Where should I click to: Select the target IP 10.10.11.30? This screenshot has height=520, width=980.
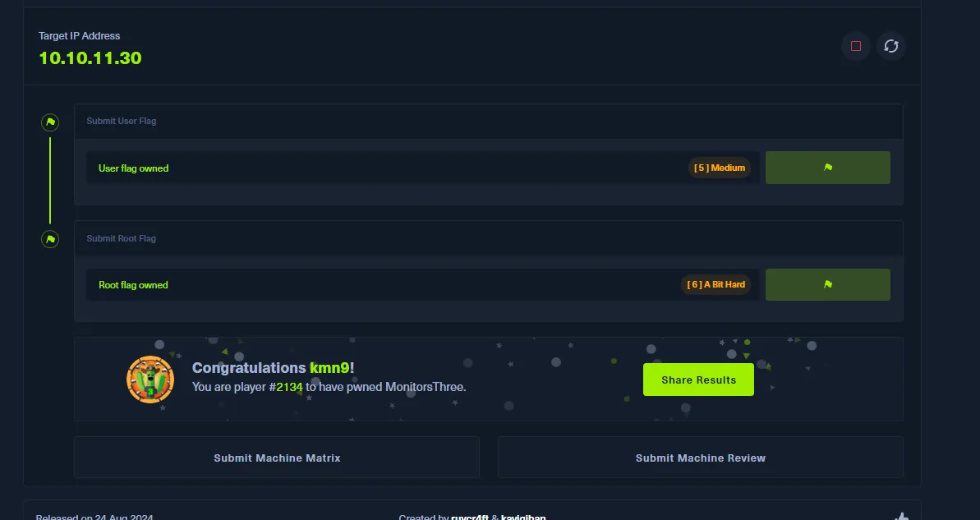tap(90, 58)
